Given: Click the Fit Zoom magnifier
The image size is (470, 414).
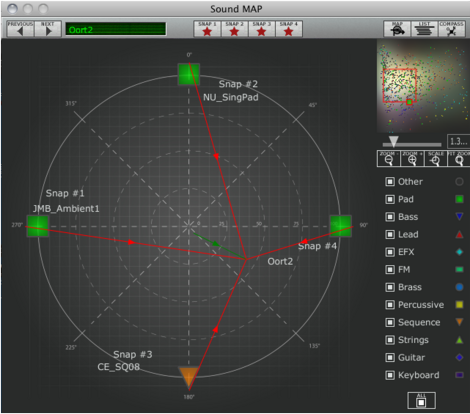Looking at the screenshot, I should [x=459, y=158].
